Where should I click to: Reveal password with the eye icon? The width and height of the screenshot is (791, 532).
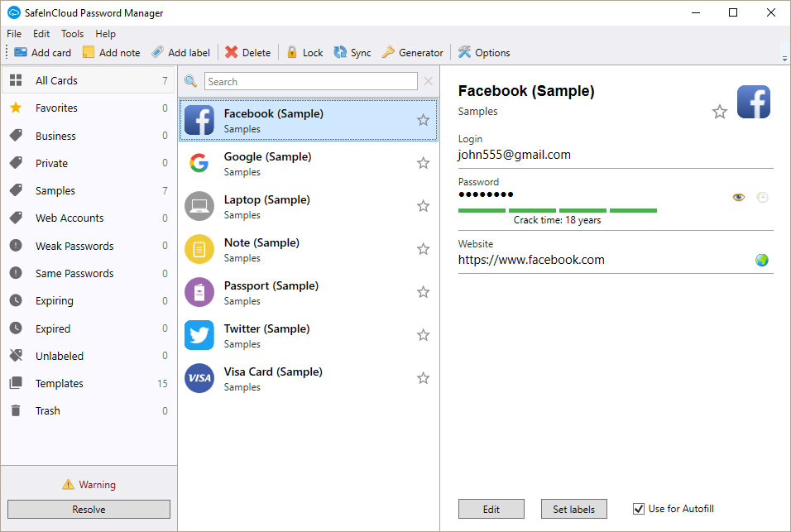(x=739, y=197)
